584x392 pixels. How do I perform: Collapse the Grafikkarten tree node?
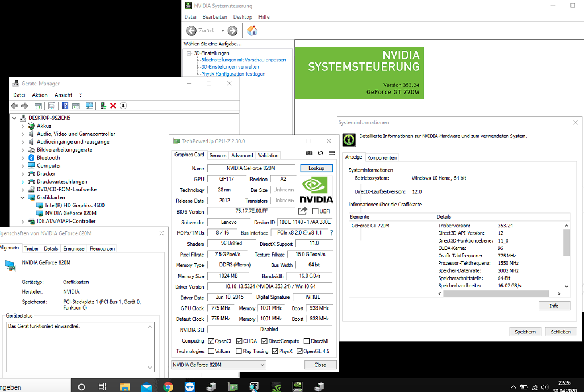coord(23,198)
